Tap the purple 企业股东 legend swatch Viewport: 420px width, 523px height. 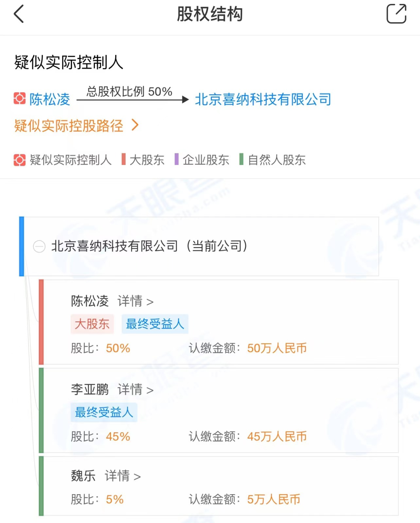coord(177,160)
